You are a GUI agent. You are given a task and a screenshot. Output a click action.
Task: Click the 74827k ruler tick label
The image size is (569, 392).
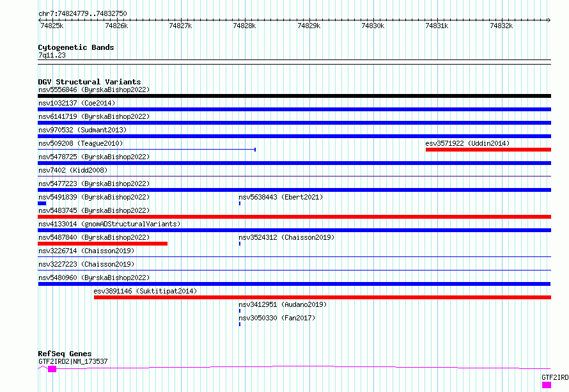pos(180,26)
